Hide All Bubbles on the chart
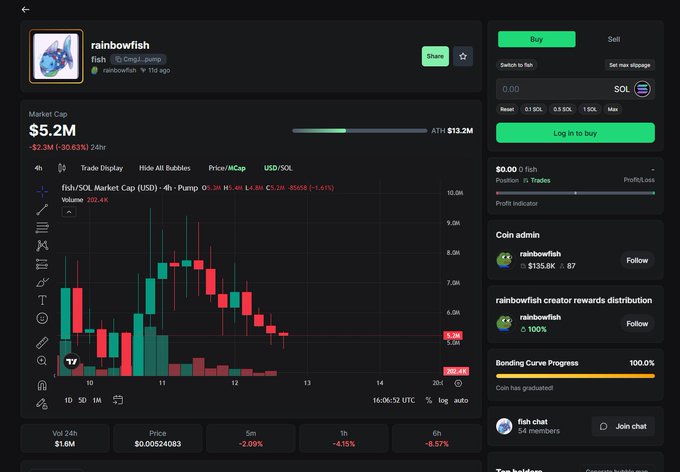This screenshot has width=680, height=472. [165, 168]
